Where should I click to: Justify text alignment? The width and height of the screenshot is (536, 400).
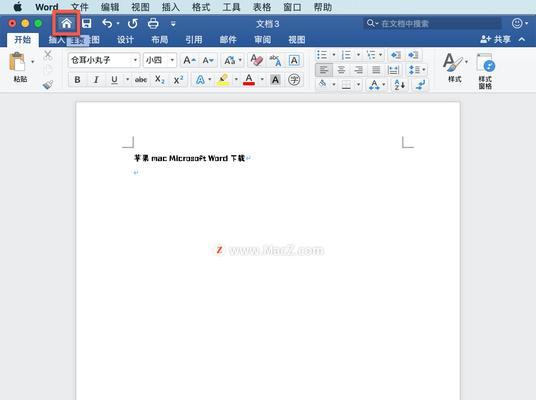point(376,70)
